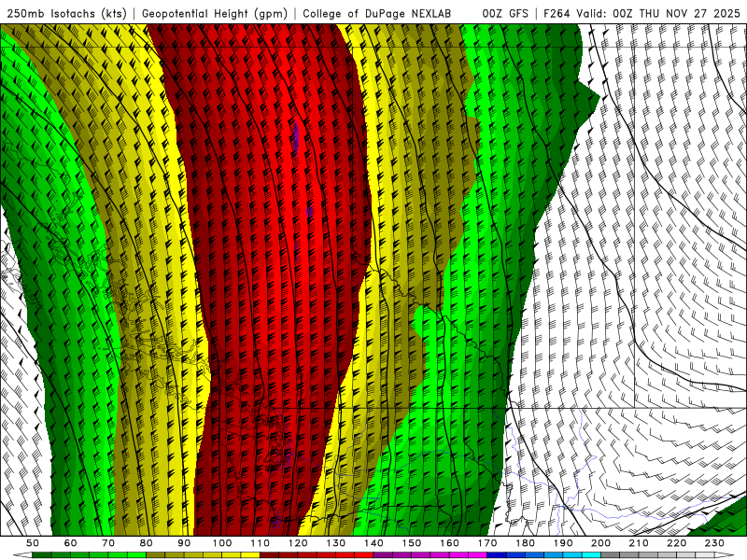747x560 pixels.
Task: Click the legend value "60"
Action: pos(71,543)
